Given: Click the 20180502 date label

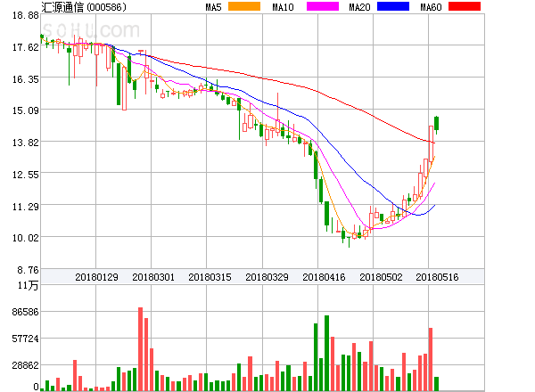Looking at the screenshot, I should (381, 277).
